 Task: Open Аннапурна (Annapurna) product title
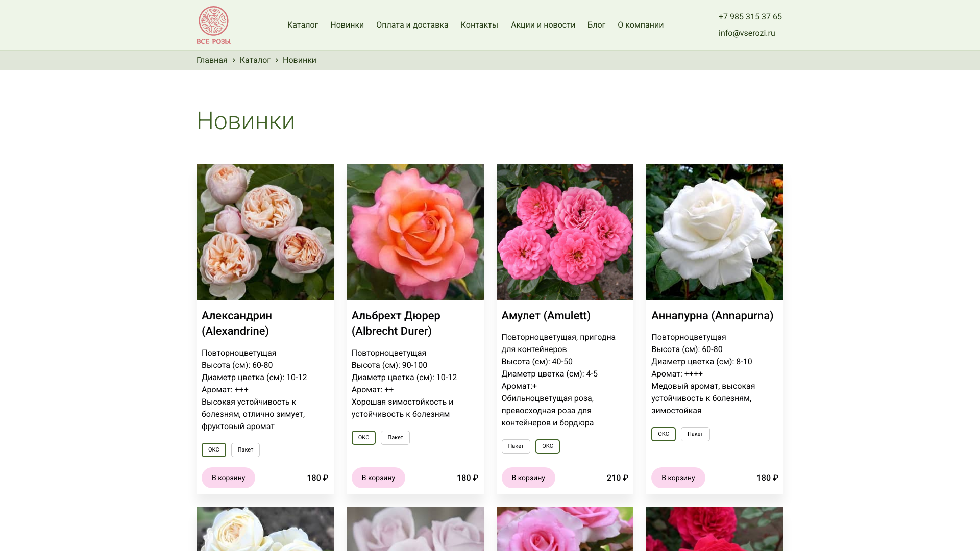713,316
